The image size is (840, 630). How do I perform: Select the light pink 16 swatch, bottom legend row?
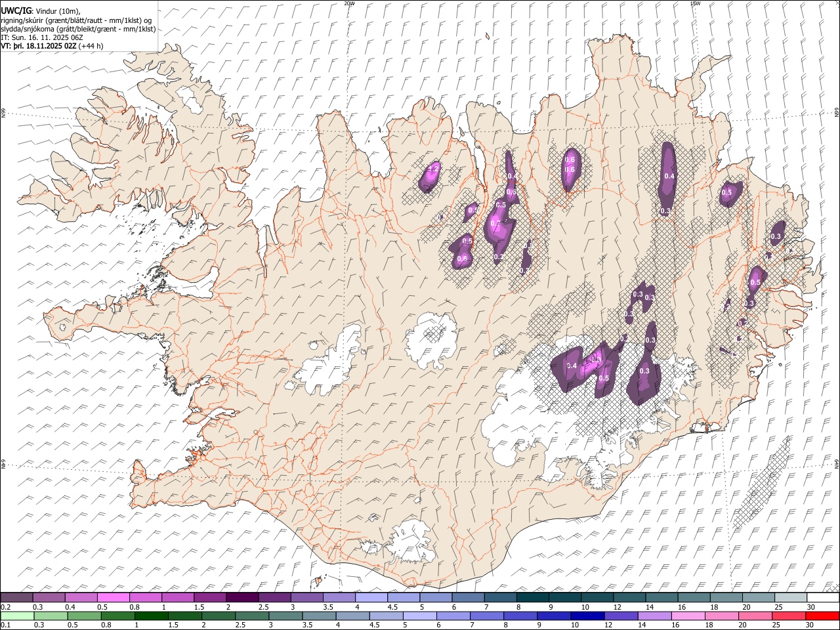click(x=688, y=616)
